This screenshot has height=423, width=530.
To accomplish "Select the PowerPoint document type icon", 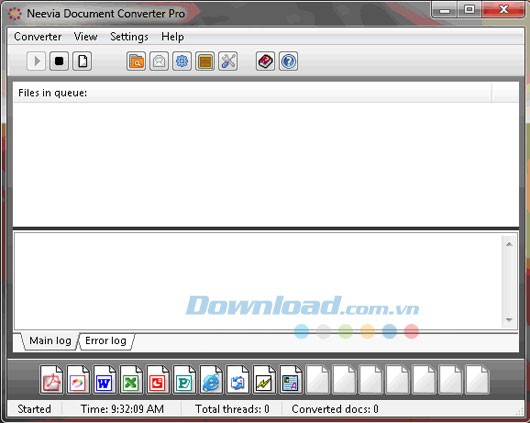I will [x=158, y=379].
